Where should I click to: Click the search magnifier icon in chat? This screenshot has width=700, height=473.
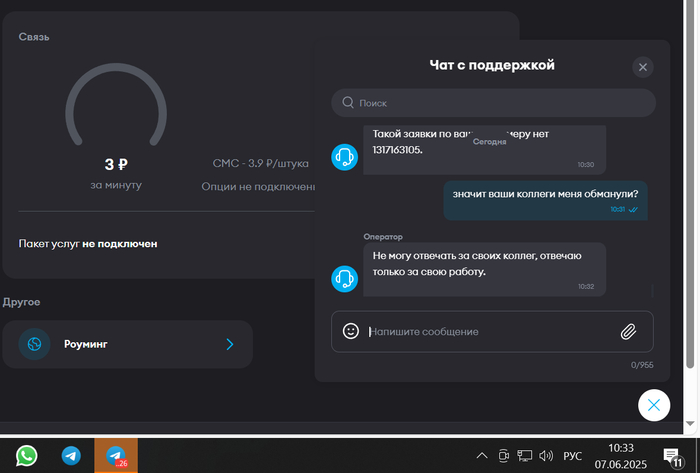[x=347, y=103]
